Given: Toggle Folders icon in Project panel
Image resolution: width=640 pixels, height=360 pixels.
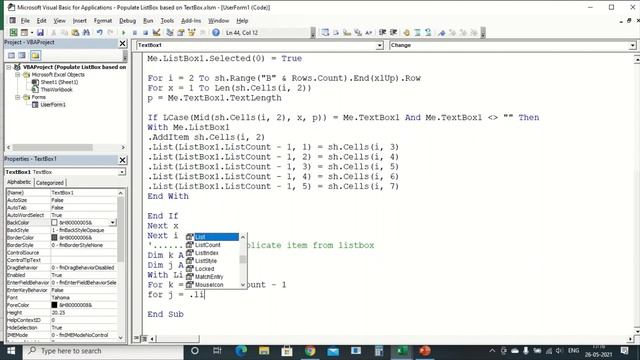Looking at the screenshot, I should [35, 56].
